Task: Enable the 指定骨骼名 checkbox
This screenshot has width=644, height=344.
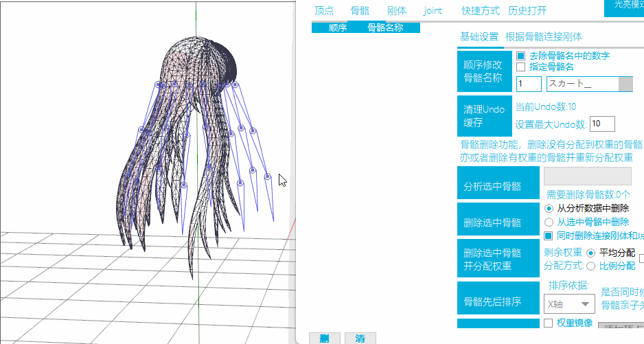Action: point(520,67)
